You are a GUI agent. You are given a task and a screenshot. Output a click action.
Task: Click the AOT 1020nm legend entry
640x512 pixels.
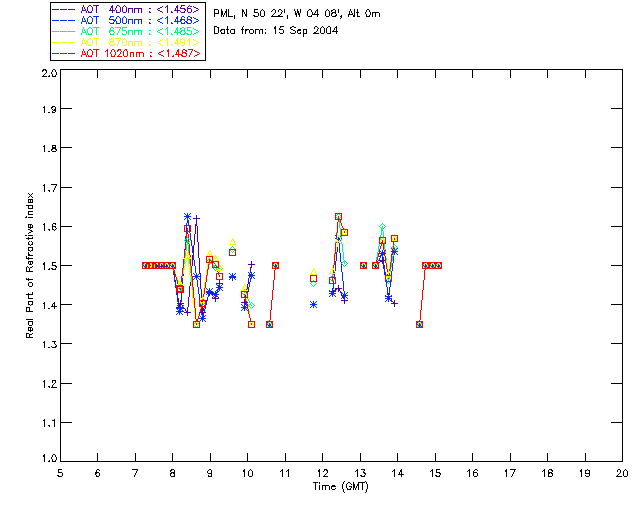[127, 53]
